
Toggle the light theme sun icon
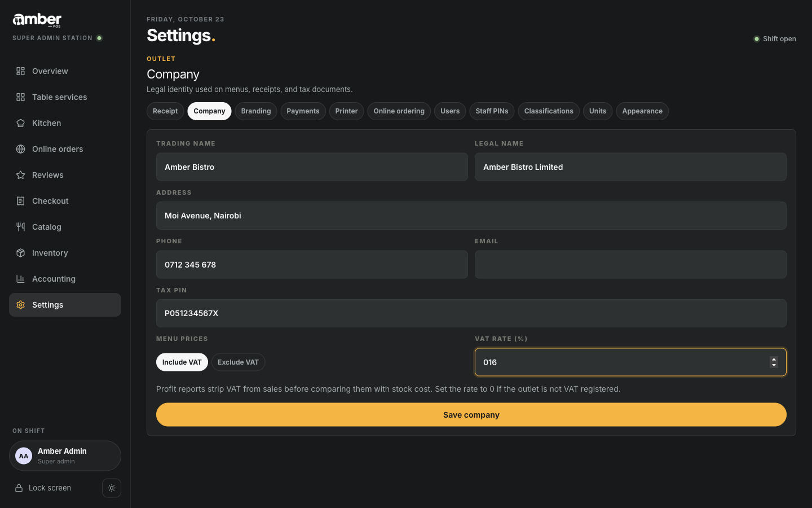point(112,488)
